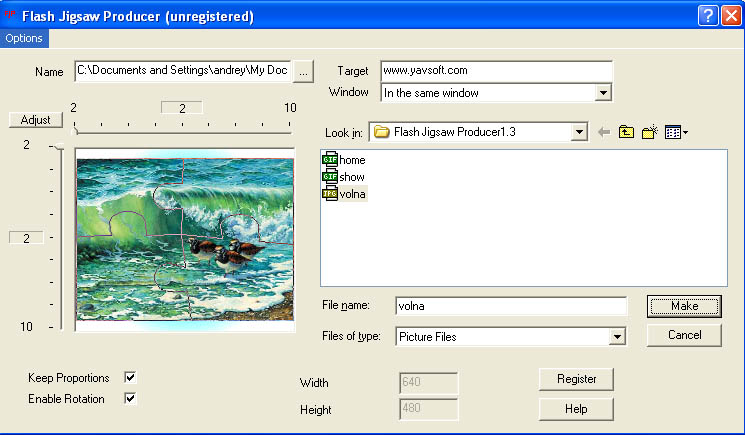Image resolution: width=745 pixels, height=435 pixels.
Task: Click the app logo in title bar
Action: 10,14
